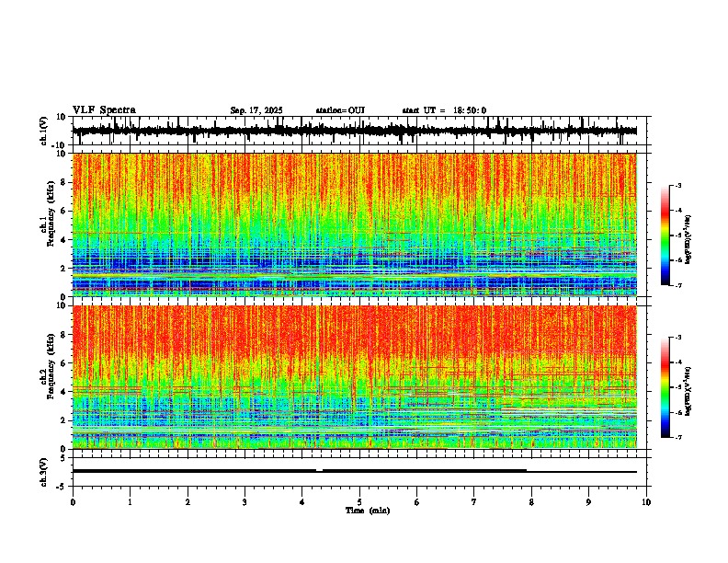Click time axis tick label '5'
The height and width of the screenshot is (563, 728).
pyautogui.click(x=359, y=502)
